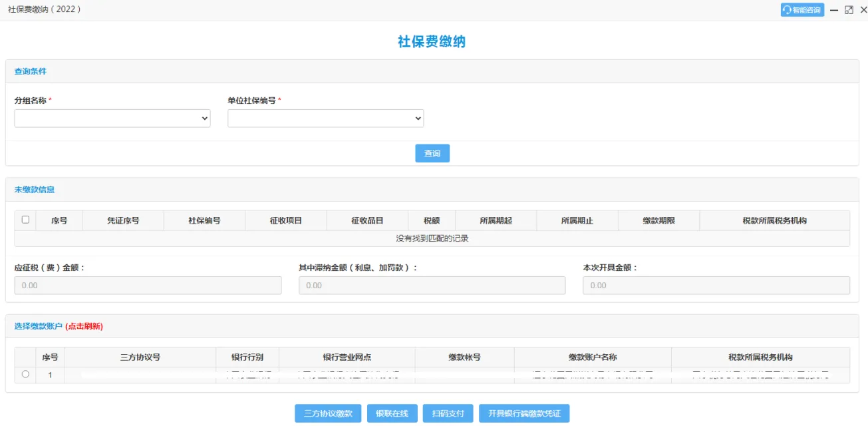
Task: Maximize the window using the expand icon
Action: [x=849, y=10]
